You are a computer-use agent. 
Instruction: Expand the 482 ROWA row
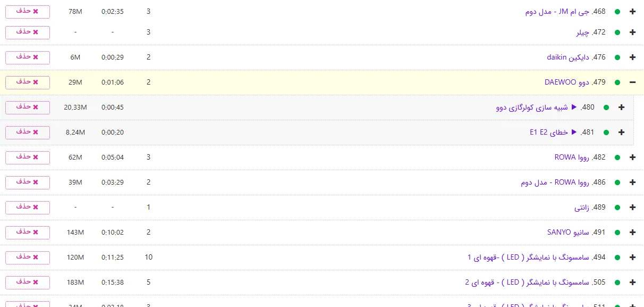click(x=632, y=157)
